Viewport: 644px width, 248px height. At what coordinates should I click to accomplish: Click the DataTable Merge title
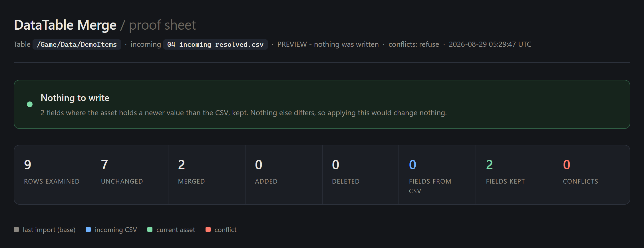(65, 25)
